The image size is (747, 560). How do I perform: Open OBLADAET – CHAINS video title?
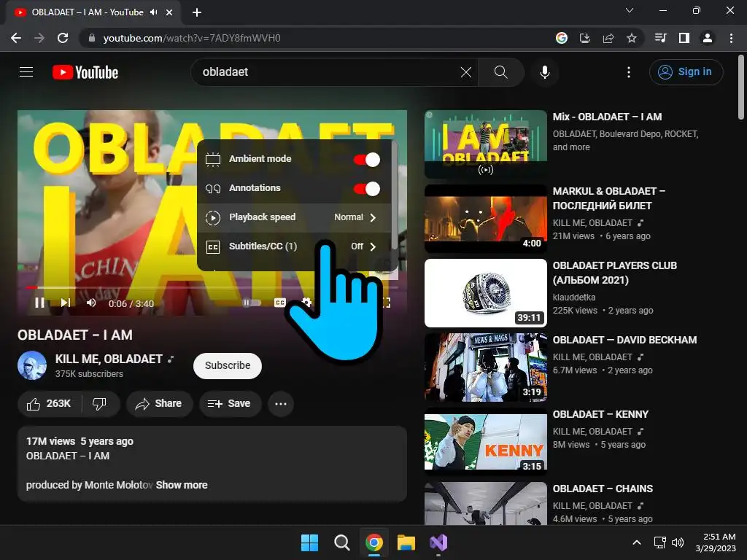coord(603,489)
